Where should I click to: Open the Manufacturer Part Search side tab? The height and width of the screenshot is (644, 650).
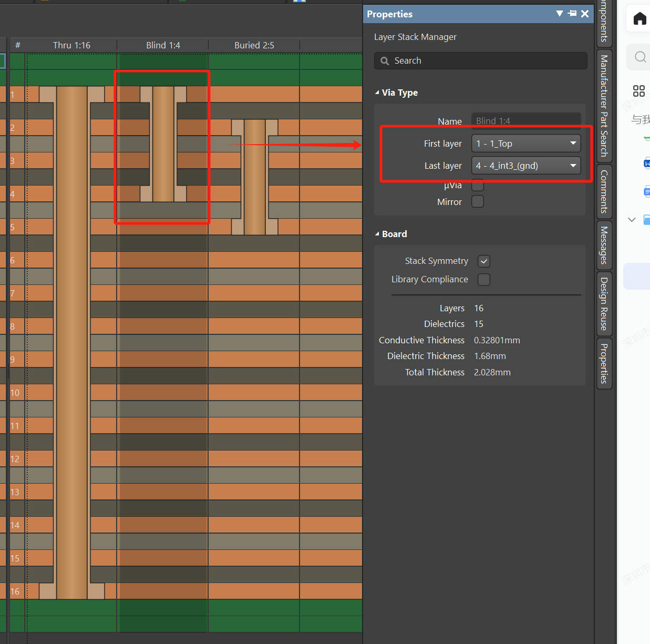(604, 106)
